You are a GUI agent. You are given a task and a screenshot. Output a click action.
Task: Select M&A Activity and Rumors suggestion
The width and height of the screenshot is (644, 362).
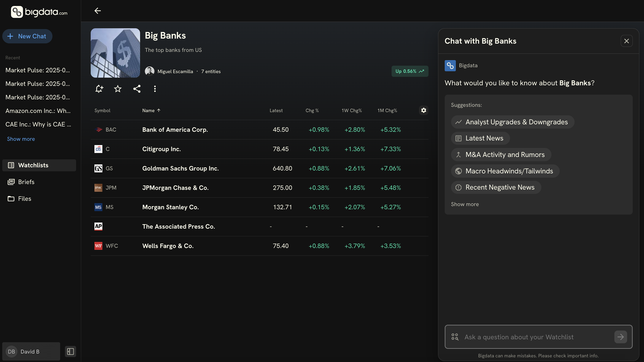(x=501, y=155)
